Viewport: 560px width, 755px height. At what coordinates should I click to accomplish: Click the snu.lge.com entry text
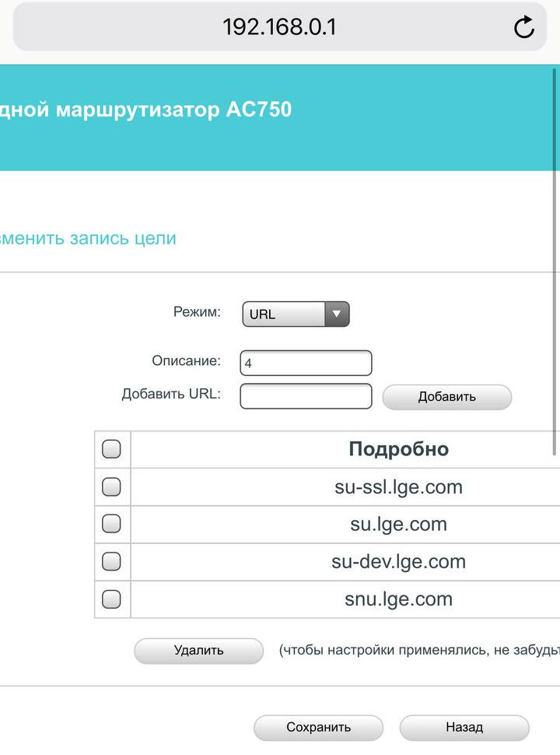(x=398, y=599)
